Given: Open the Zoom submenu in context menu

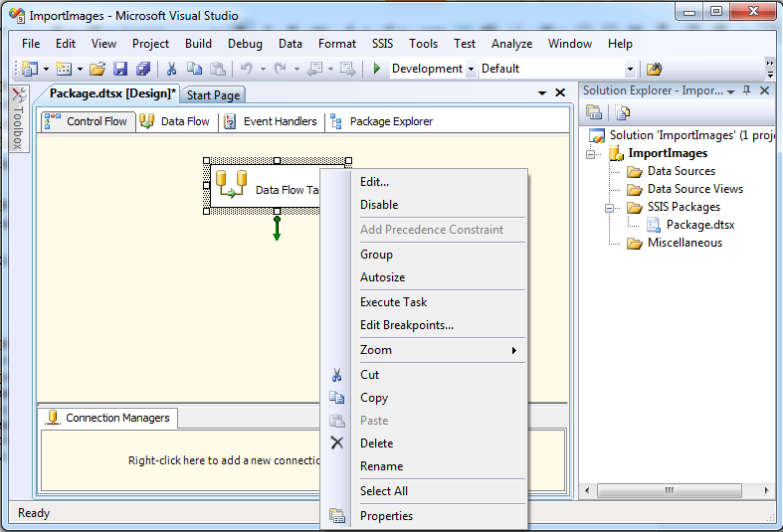Looking at the screenshot, I should pyautogui.click(x=424, y=350).
